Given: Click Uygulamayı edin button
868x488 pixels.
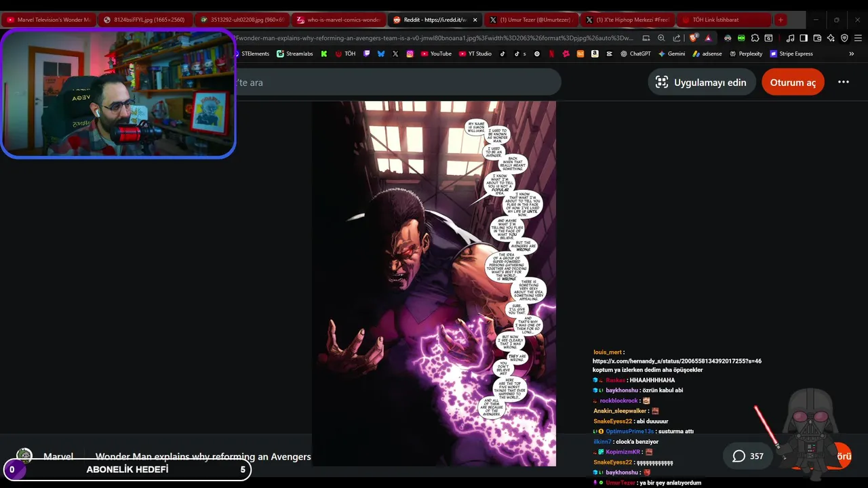Looking at the screenshot, I should pos(702,82).
